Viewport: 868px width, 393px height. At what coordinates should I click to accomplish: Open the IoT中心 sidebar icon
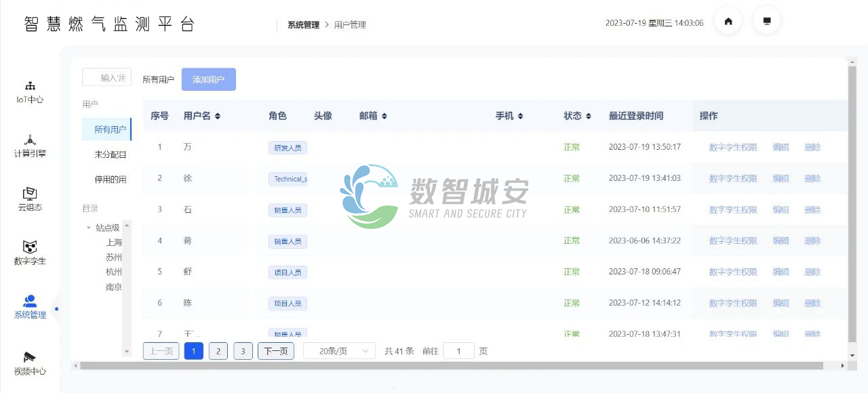pyautogui.click(x=30, y=86)
